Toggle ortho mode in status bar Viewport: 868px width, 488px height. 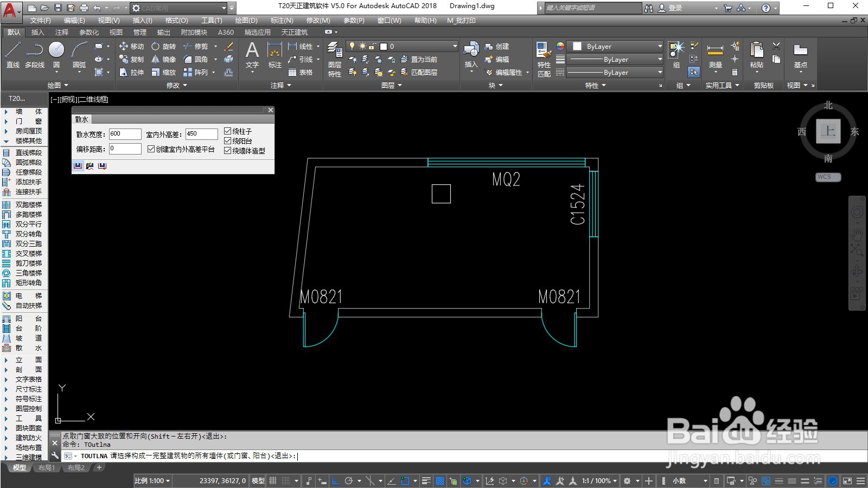tap(336, 480)
